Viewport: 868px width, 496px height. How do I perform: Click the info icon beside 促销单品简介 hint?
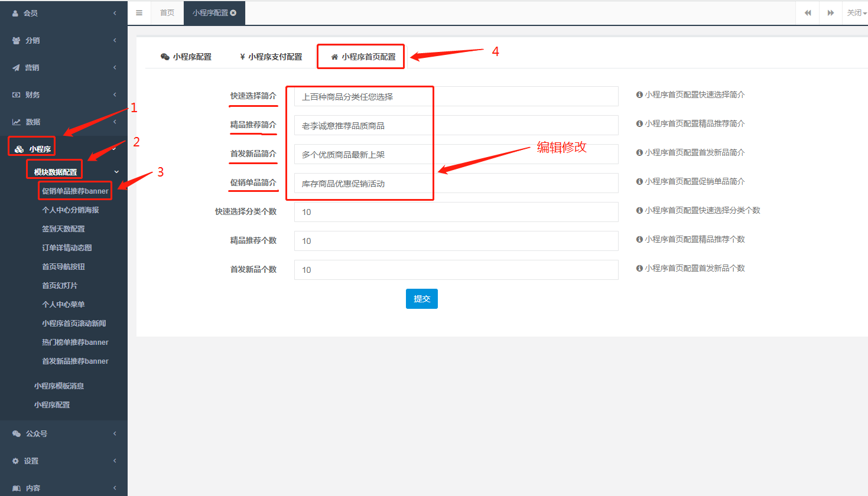click(x=639, y=181)
